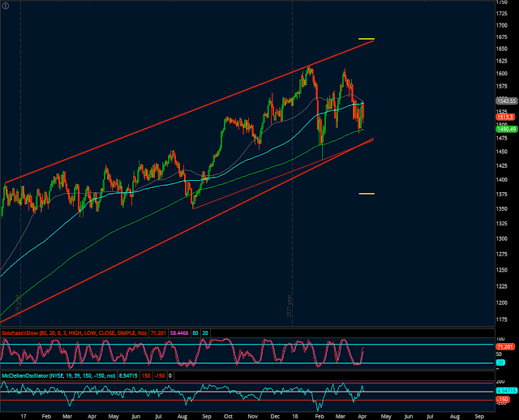Viewport: 519px width, 420px height.
Task: Click 71.201 value in the StochasticSlow header
Action: pos(158,333)
